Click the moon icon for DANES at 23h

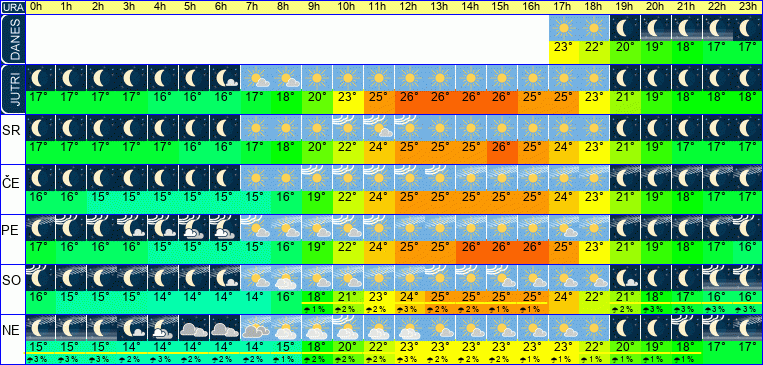point(748,28)
